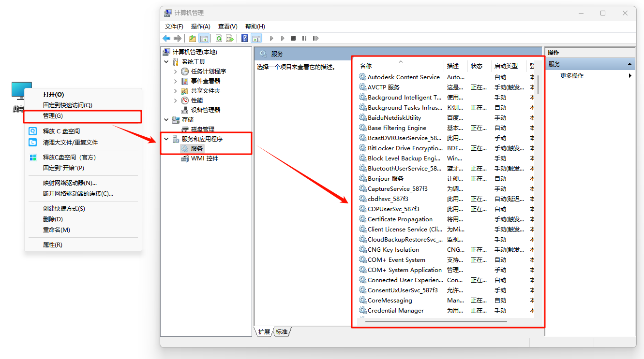The image size is (644, 359).
Task: Open the 操作(A) menu
Action: (200, 27)
